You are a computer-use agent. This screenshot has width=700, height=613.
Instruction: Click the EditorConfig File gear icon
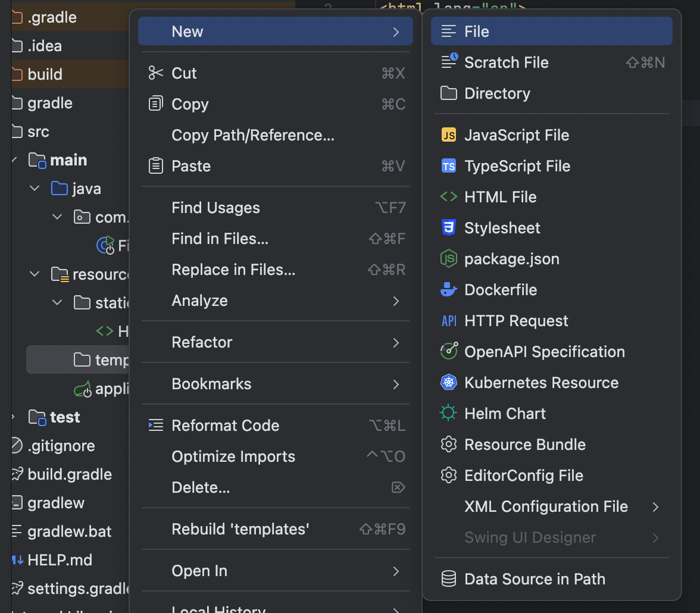(449, 476)
